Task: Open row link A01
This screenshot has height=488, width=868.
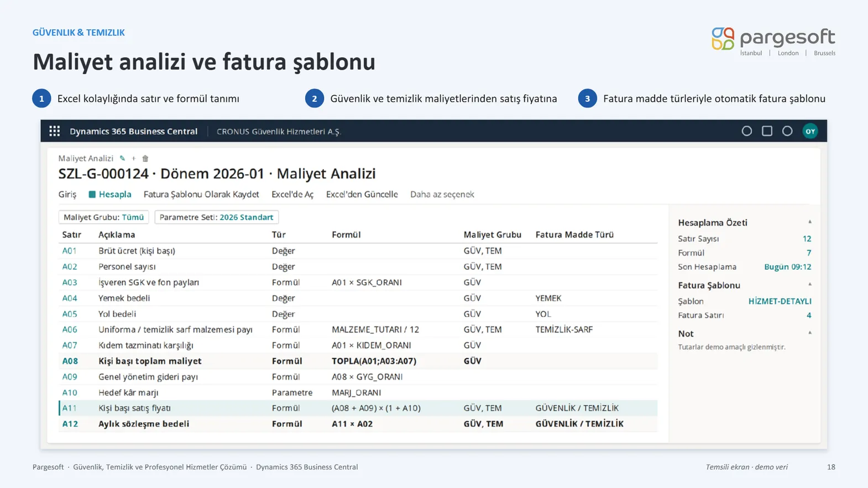Action: coord(69,251)
